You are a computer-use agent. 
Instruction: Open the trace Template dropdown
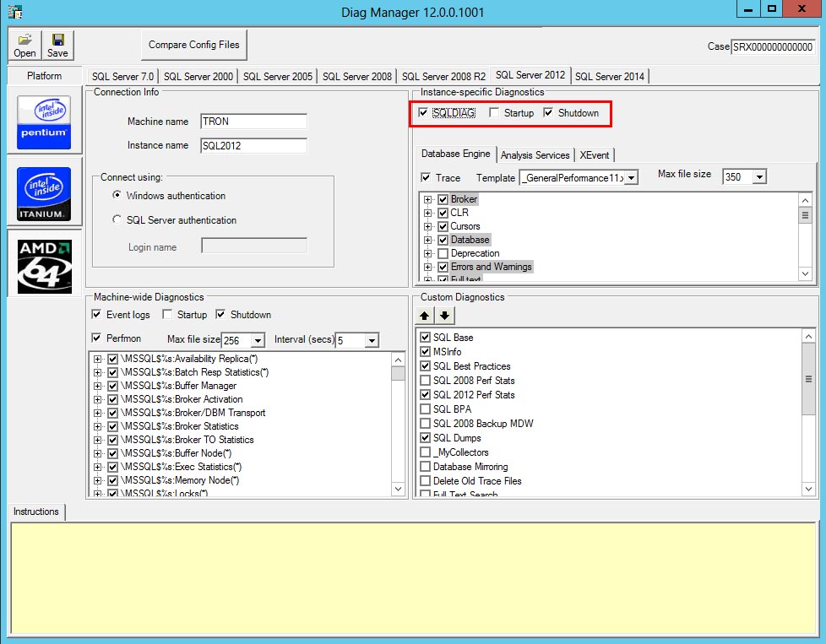click(x=632, y=178)
